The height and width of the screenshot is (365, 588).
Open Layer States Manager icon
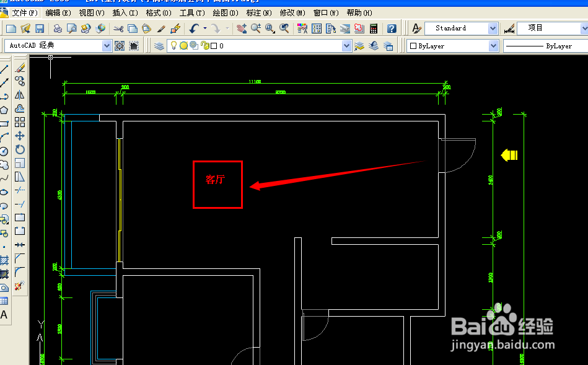pyautogui.click(x=388, y=46)
